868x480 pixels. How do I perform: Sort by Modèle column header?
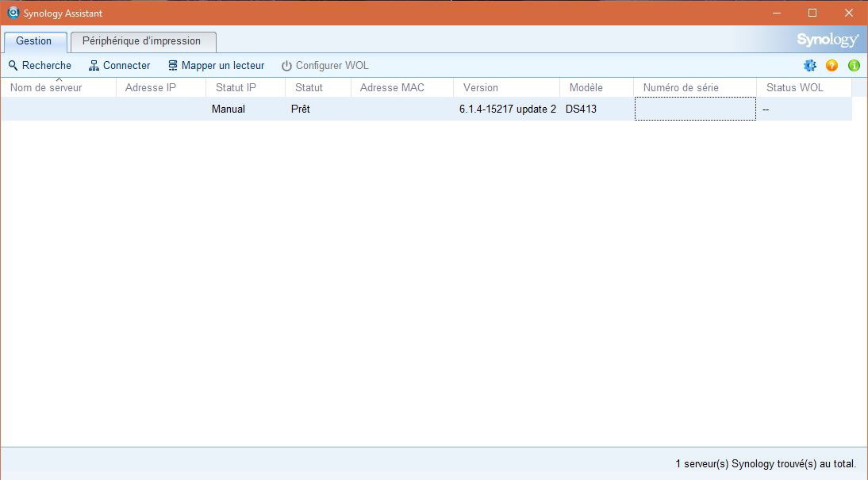point(597,87)
